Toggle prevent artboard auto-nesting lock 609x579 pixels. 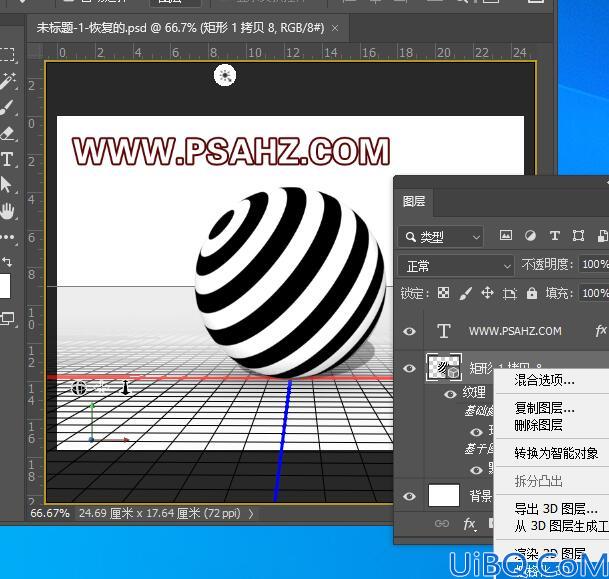pos(510,294)
